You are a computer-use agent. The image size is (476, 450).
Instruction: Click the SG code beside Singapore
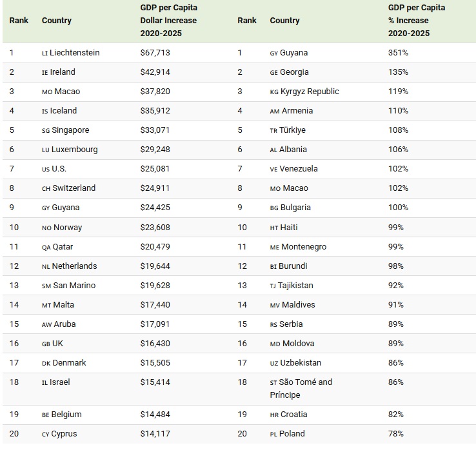pyautogui.click(x=45, y=131)
